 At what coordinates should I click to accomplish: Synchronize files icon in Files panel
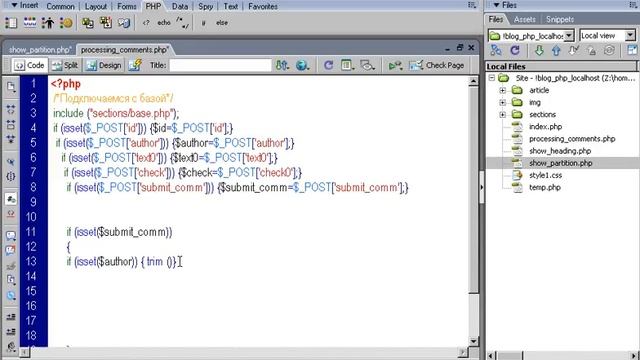point(609,50)
